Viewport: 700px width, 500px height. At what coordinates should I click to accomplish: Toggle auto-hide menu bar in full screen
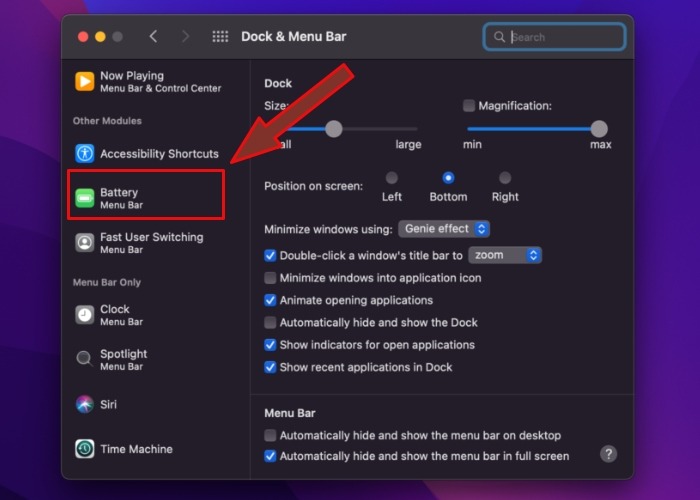point(270,456)
